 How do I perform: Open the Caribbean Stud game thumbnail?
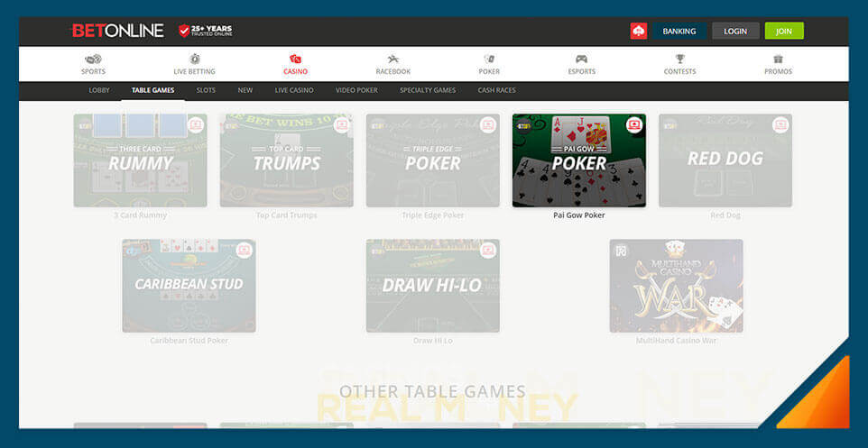pyautogui.click(x=189, y=286)
